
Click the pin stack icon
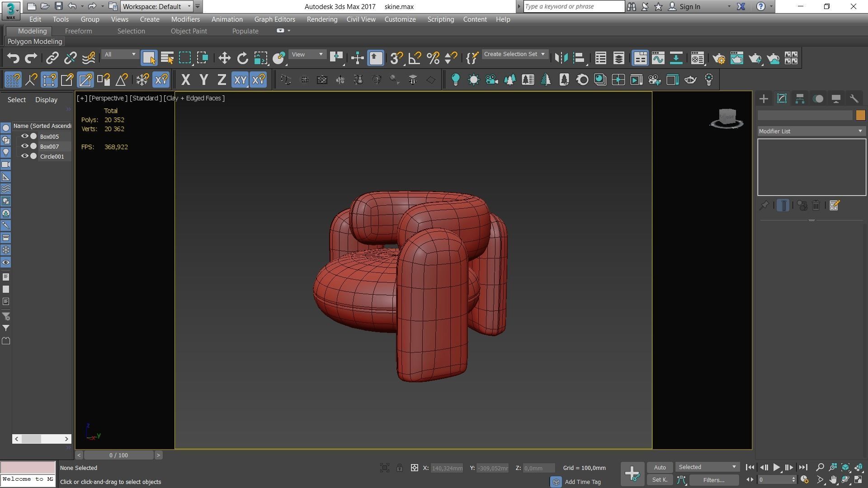(764, 206)
